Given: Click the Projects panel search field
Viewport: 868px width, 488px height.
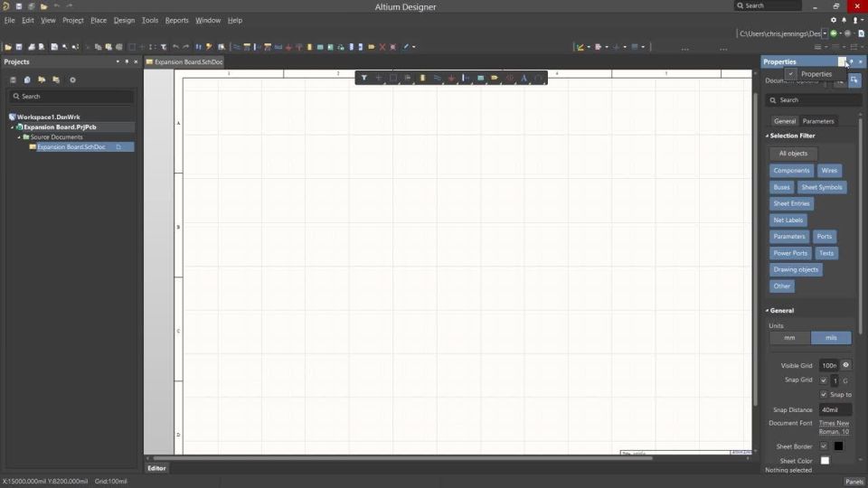Looking at the screenshot, I should [72, 97].
